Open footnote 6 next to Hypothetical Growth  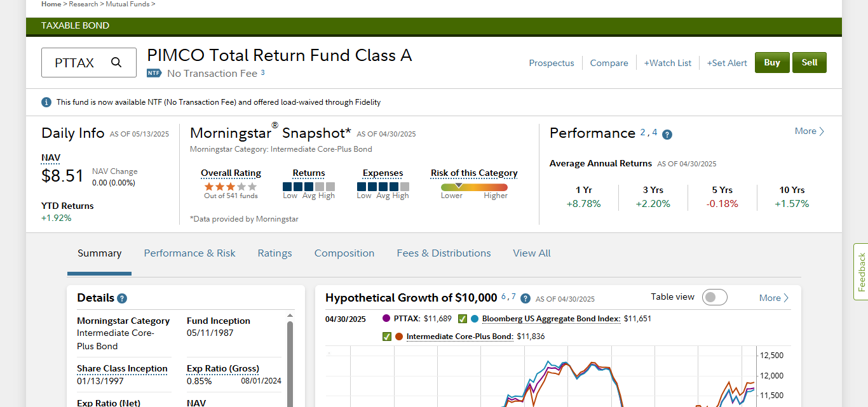click(x=503, y=296)
